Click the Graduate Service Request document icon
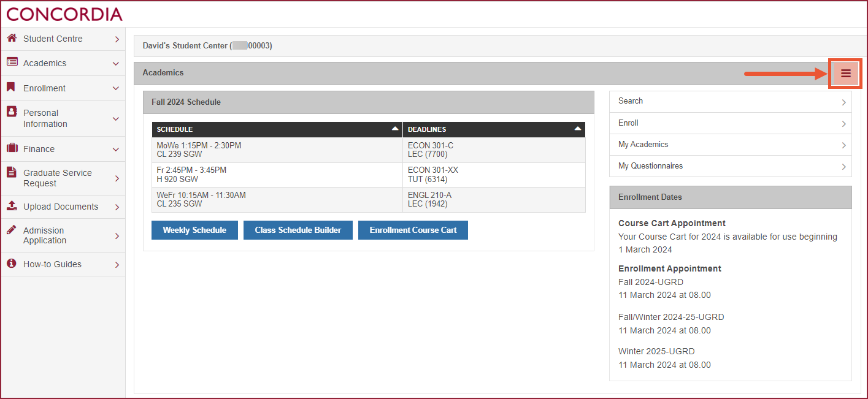Screen dimensions: 868x399 12,172
